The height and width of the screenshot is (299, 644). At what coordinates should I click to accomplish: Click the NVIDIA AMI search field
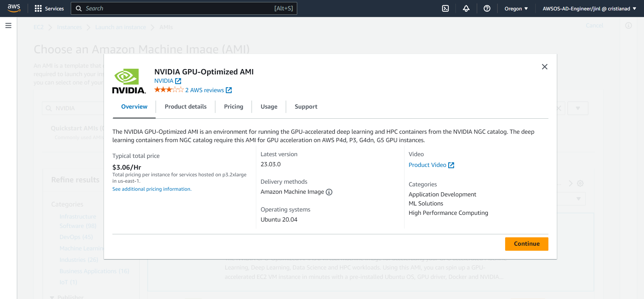coord(73,108)
